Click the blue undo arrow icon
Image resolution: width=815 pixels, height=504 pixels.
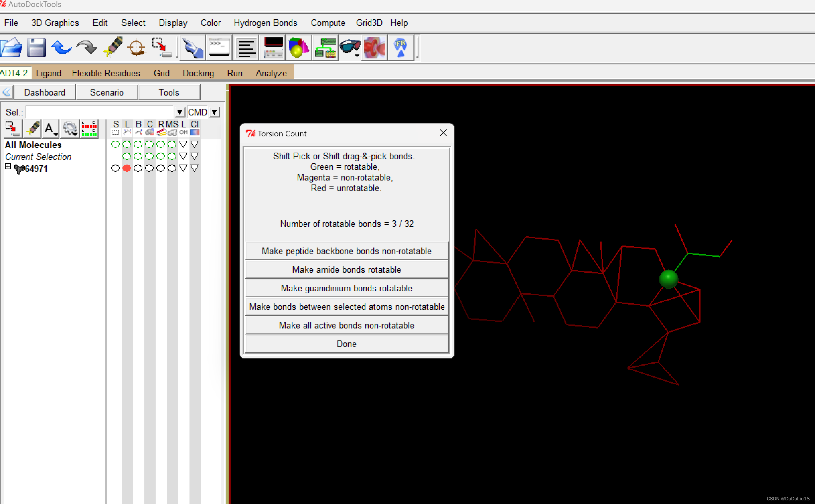(61, 48)
